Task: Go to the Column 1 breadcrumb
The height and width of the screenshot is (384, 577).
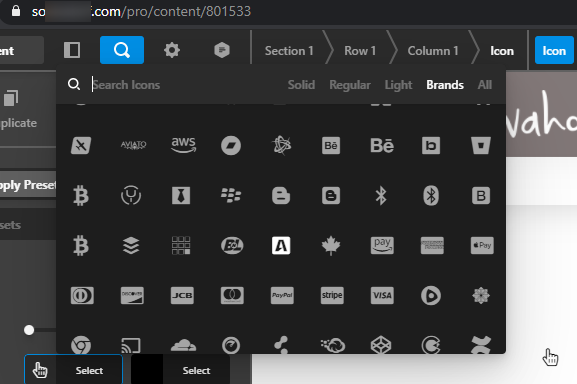Action: click(433, 51)
